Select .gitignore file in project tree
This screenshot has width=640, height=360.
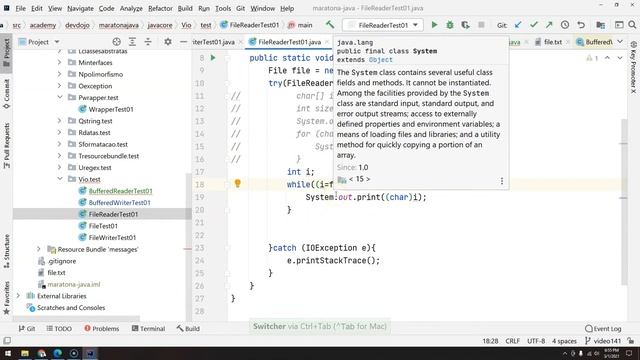[62, 261]
